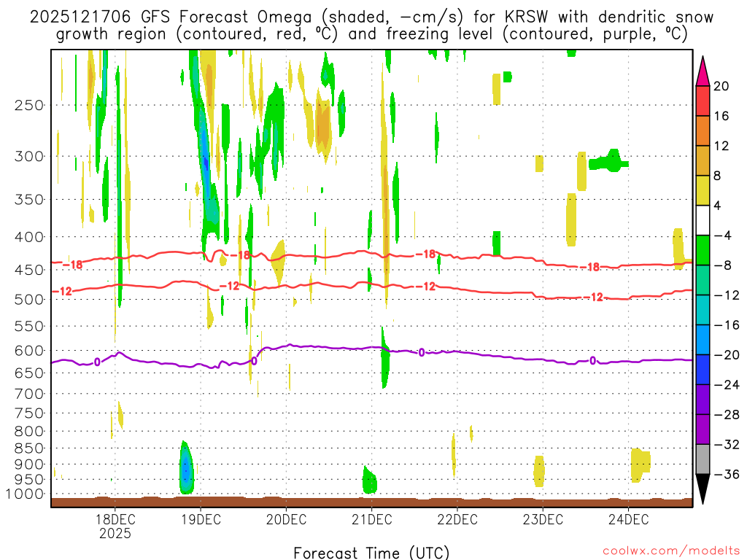Click the 550 pressure level label
This screenshot has width=747, height=560.
coord(29,326)
